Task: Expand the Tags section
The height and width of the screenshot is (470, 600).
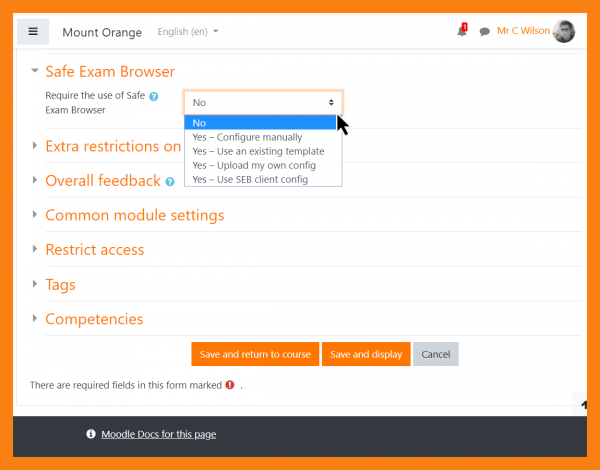Action: [60, 285]
